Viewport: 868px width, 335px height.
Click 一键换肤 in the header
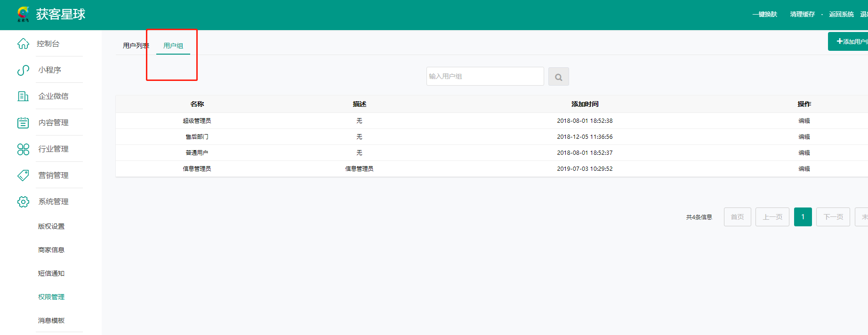click(764, 14)
